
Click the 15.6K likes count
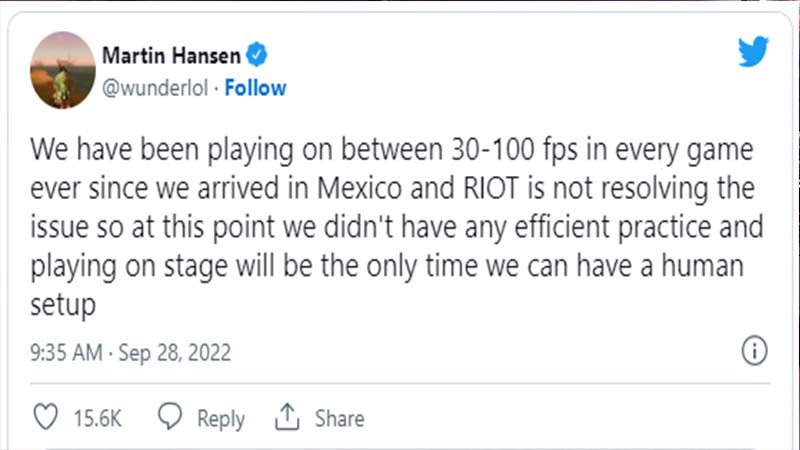97,418
